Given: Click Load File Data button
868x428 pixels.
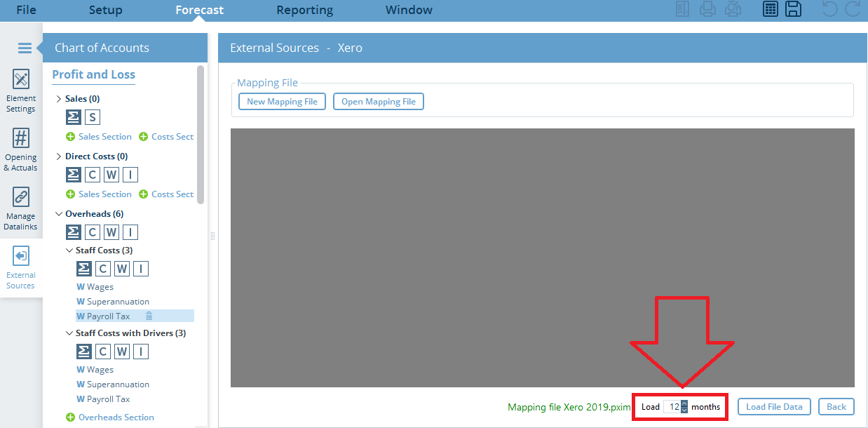Looking at the screenshot, I should [774, 407].
